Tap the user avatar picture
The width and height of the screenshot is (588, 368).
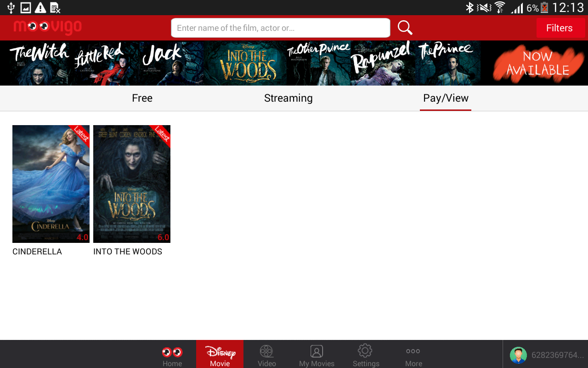(518, 355)
